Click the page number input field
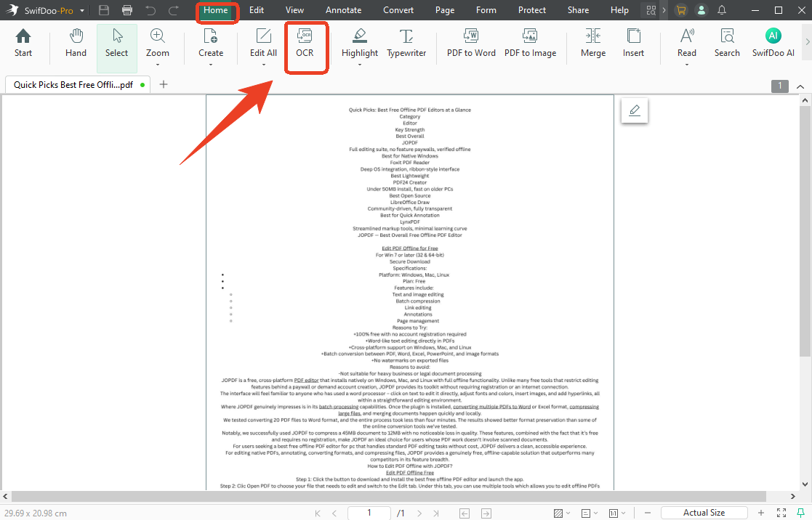 tap(369, 513)
